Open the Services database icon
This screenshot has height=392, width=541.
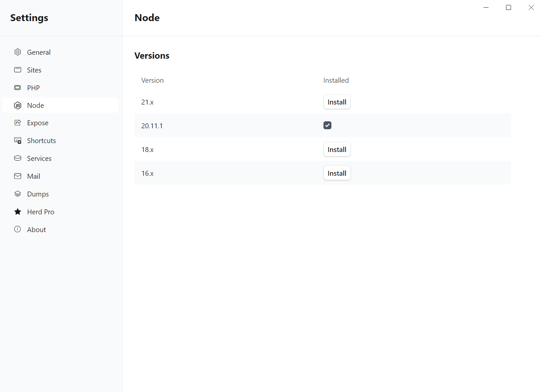[x=17, y=158]
